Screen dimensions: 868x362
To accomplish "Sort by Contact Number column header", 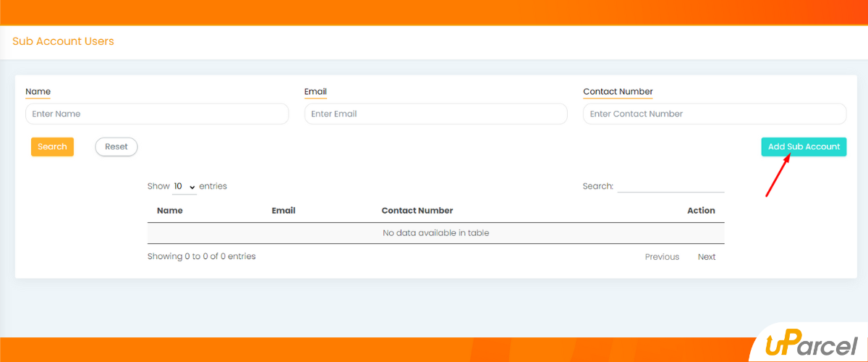I will click(x=417, y=211).
